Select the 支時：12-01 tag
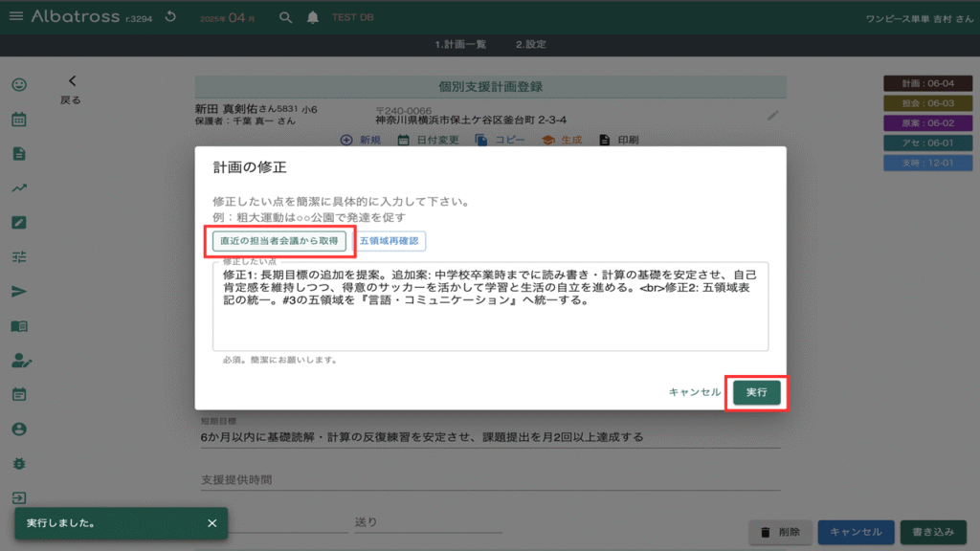 tap(927, 163)
